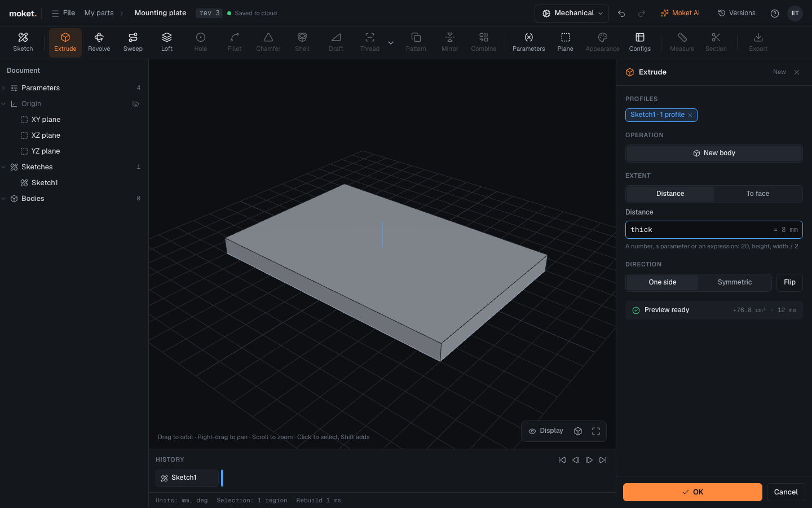Choose the Sweep tool

click(133, 42)
